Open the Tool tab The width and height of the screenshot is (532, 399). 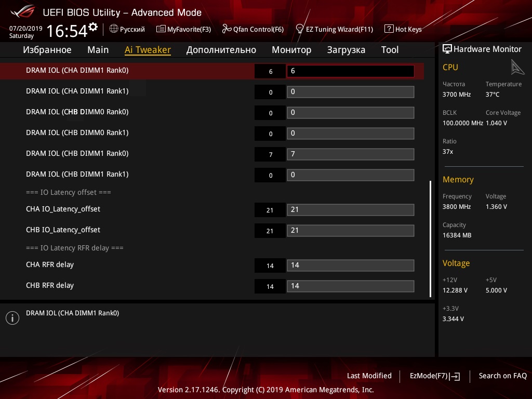(x=390, y=50)
